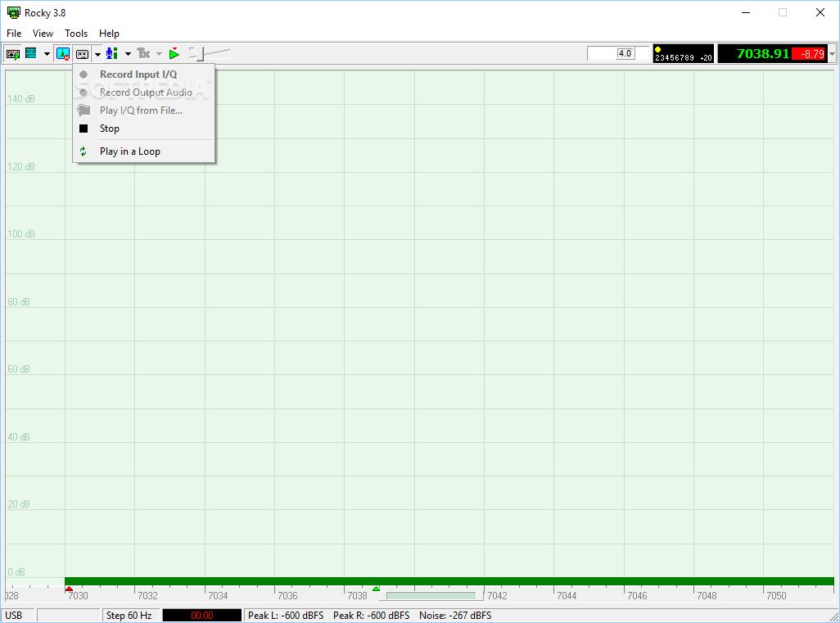Click the 7046 frequency scale label
The width and height of the screenshot is (840, 623).
(637, 596)
